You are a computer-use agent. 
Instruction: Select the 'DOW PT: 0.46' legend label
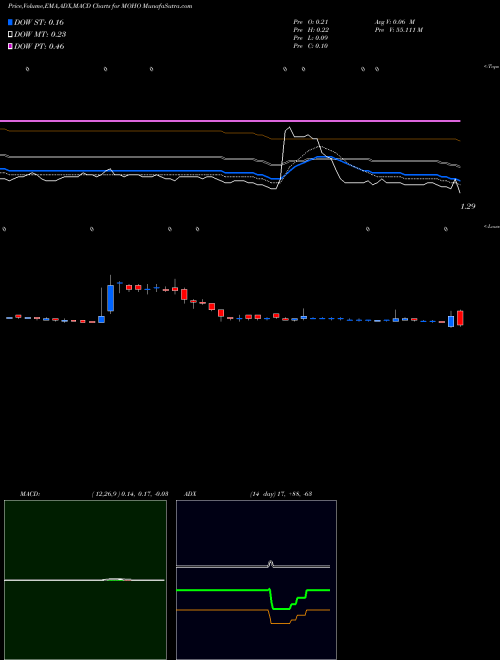[x=39, y=46]
